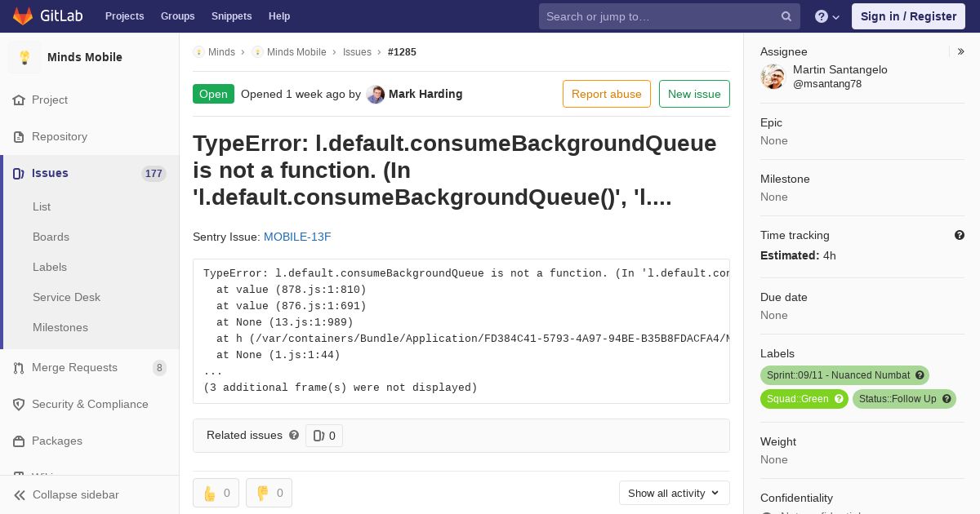Give a thumbs down reaction
Screen dimensions: 980x514
269,493
